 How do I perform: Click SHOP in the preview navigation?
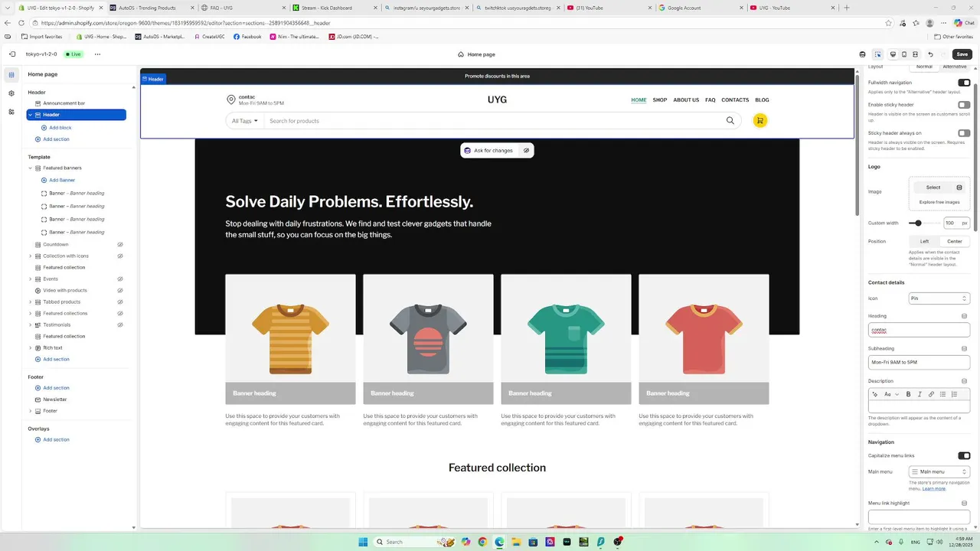(x=660, y=99)
